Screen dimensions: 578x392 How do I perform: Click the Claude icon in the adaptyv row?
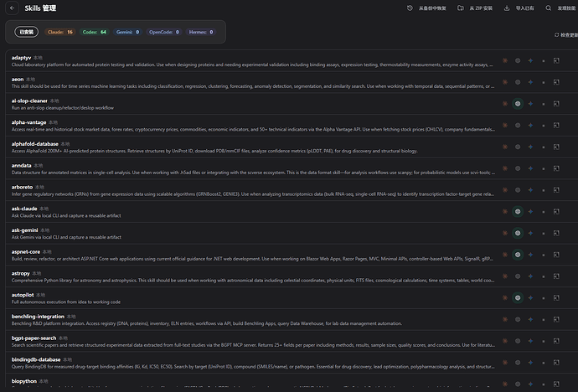505,60
